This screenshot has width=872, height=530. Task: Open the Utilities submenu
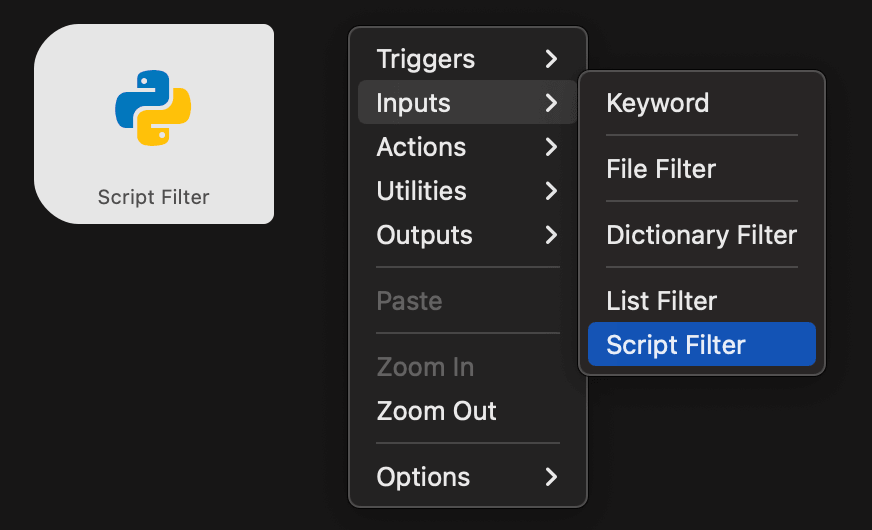467,191
